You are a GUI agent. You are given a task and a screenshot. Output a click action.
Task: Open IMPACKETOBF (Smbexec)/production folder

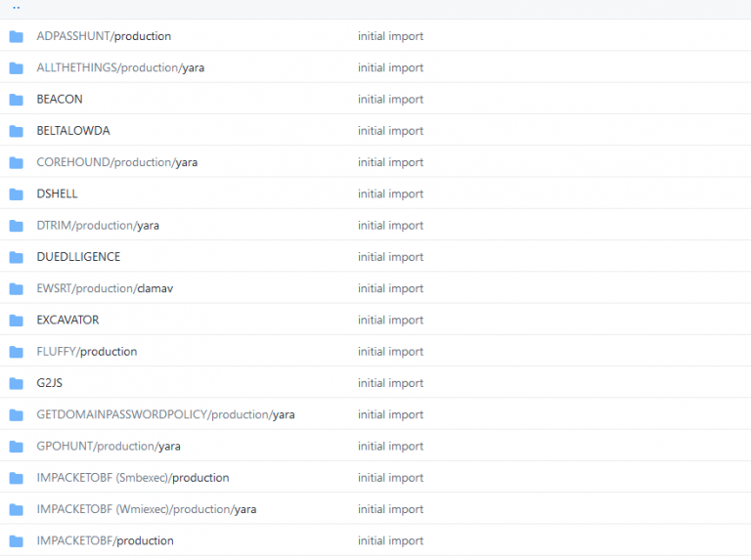tap(133, 478)
